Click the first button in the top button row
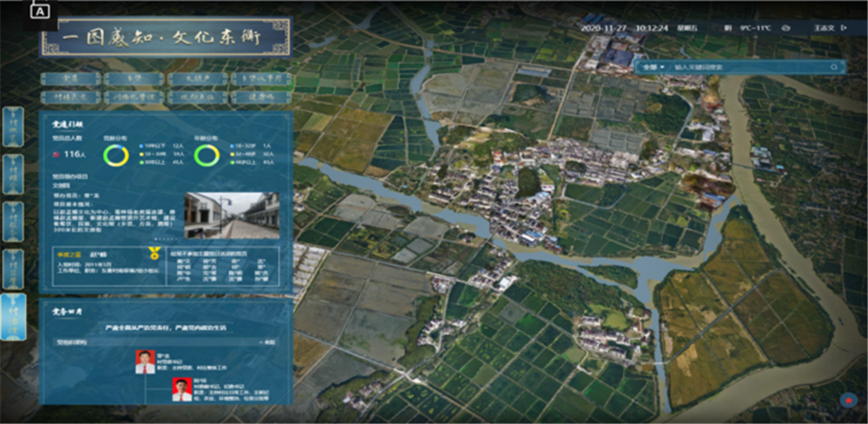Image resolution: width=868 pixels, height=424 pixels. [70, 79]
